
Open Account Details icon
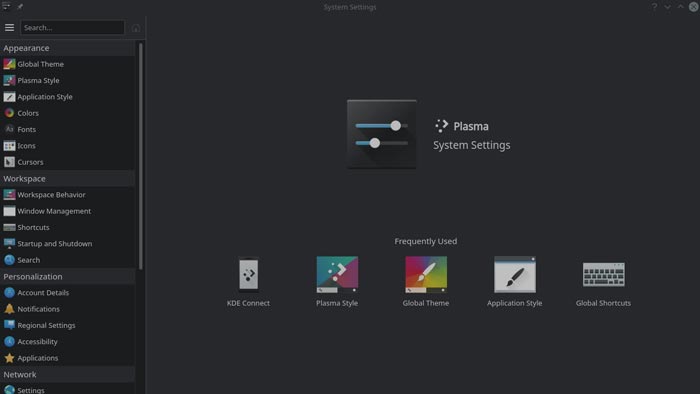[9, 293]
